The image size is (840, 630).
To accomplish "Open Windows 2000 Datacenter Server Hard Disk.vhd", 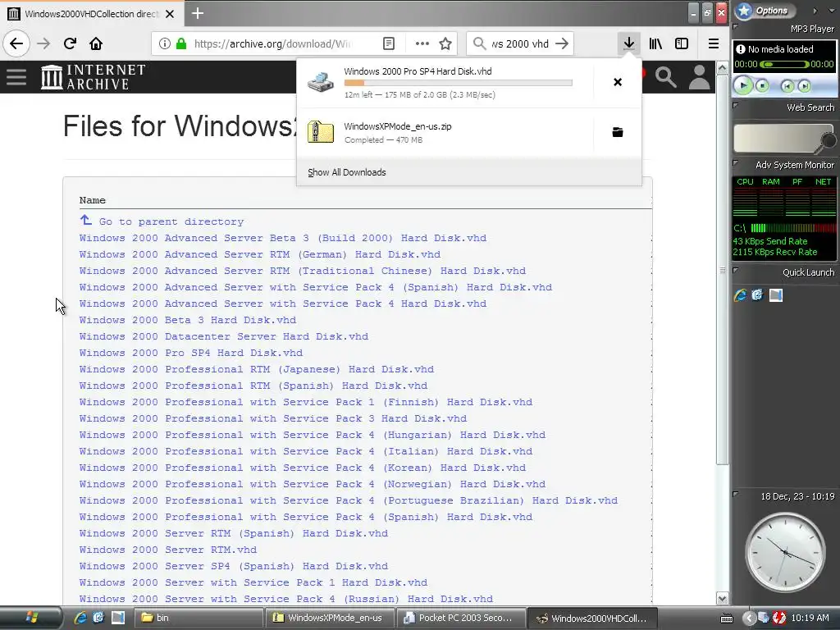I will 224,336.
